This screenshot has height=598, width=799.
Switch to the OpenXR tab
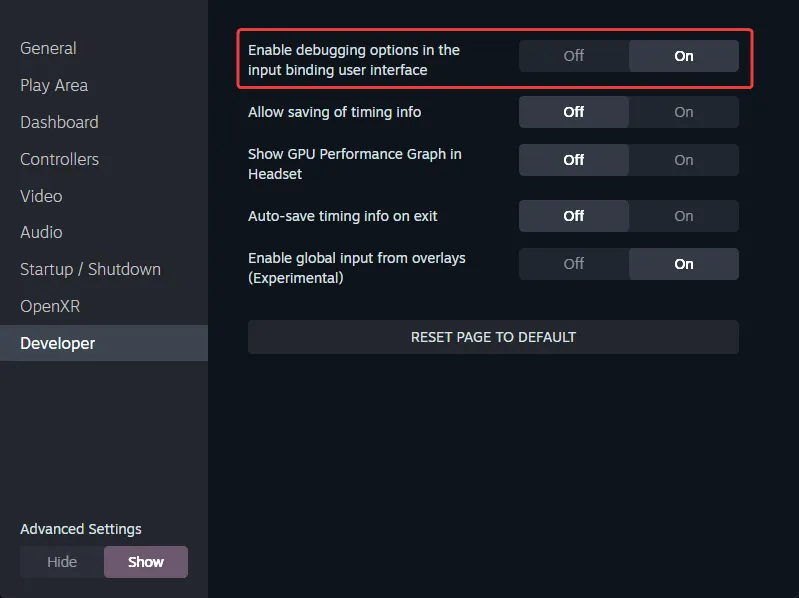50,306
